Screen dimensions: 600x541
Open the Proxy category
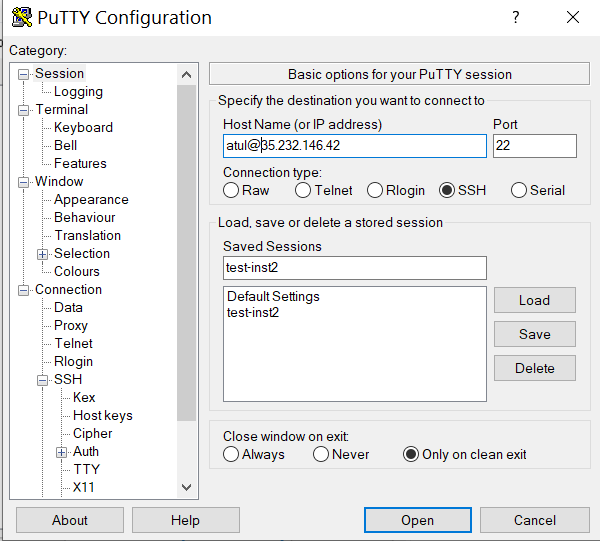pos(71,326)
